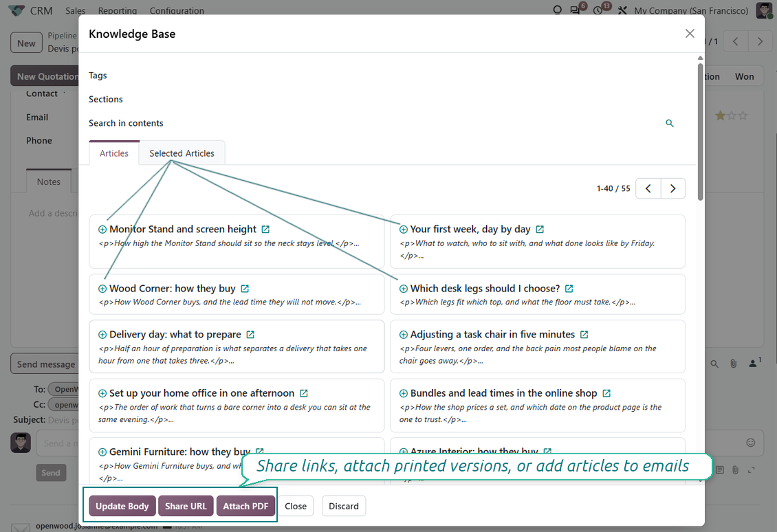Click the dialog vertical scrollbar

point(700,131)
